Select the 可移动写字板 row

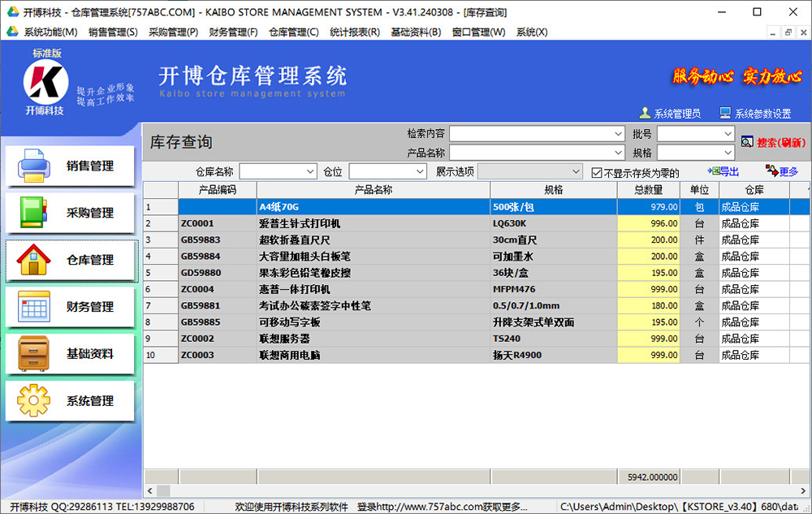(x=477, y=322)
